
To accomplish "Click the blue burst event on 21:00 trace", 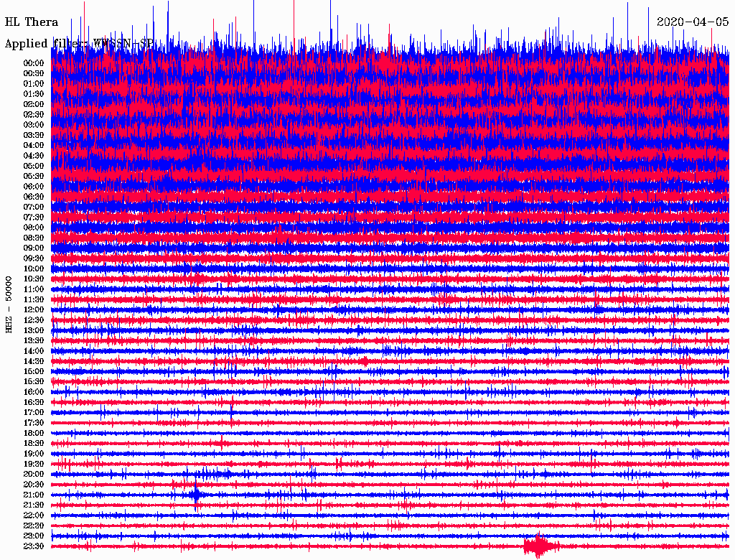I will (196, 495).
